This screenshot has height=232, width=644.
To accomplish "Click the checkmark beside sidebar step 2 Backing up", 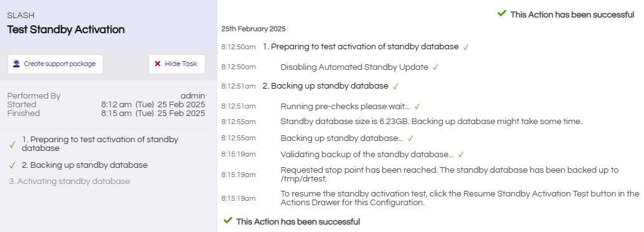I will (x=12, y=166).
